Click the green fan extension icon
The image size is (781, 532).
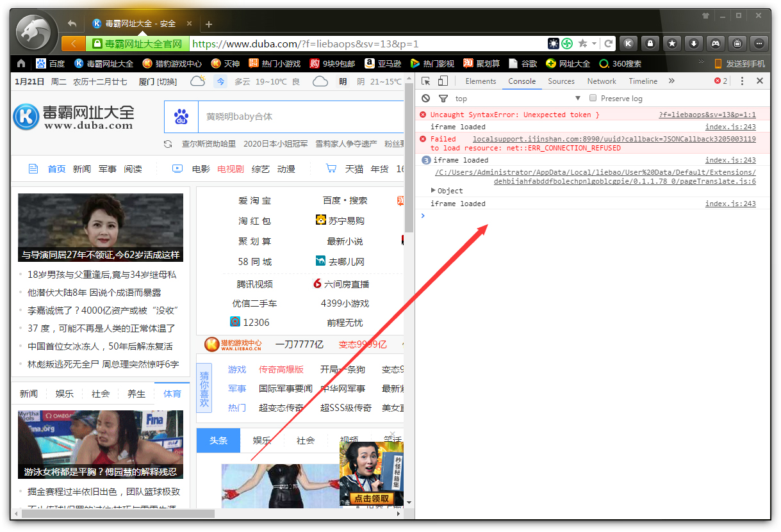tap(568, 44)
